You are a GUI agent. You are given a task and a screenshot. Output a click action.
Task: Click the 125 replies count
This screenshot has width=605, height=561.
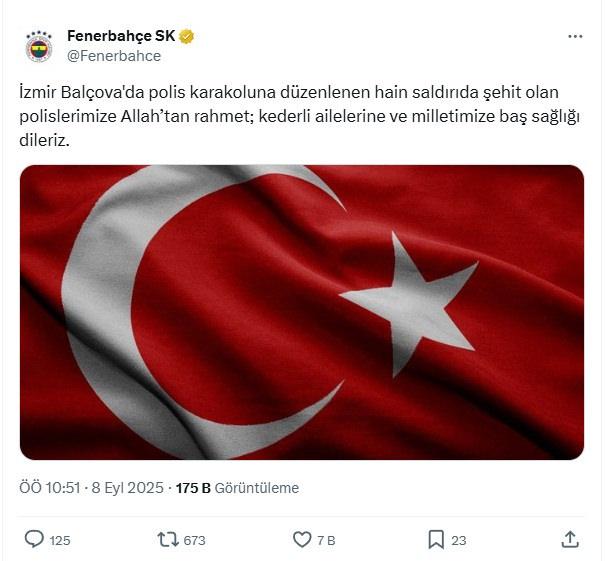pyautogui.click(x=60, y=541)
